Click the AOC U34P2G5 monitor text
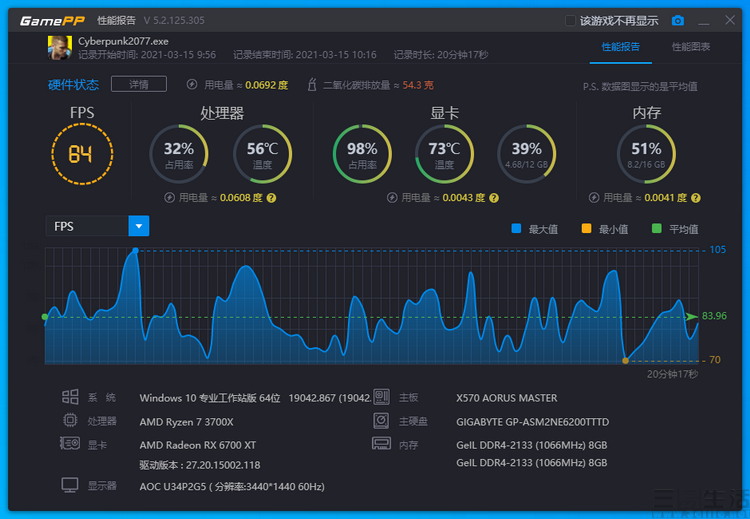The width and height of the screenshot is (750, 519). click(x=232, y=486)
